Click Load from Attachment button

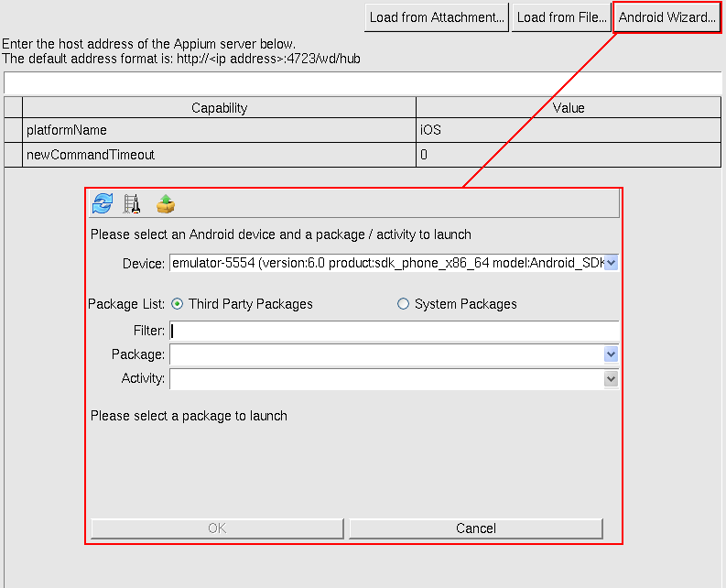pyautogui.click(x=437, y=17)
